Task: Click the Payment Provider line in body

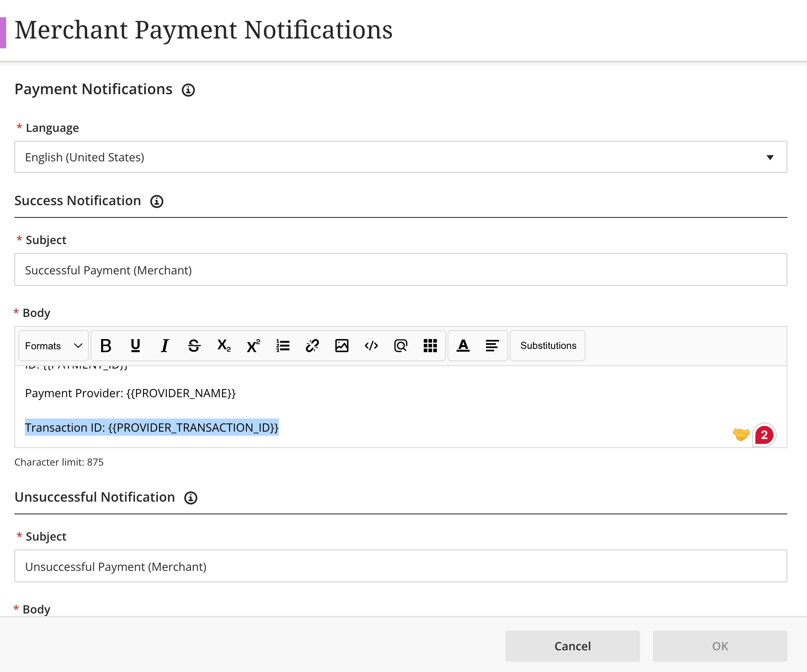Action: point(130,393)
